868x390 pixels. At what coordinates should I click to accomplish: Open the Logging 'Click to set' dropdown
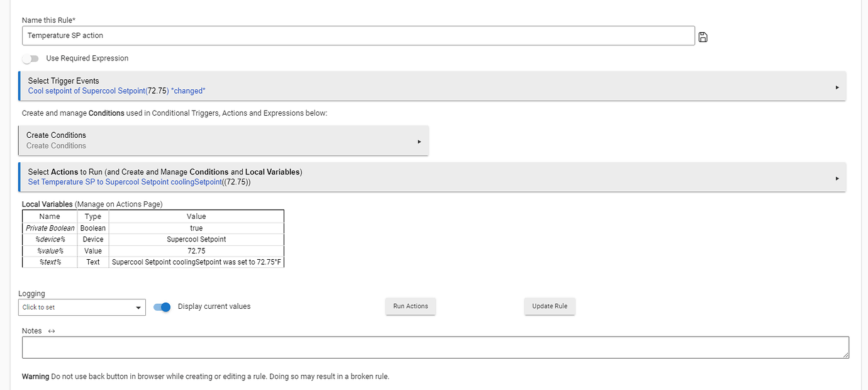pos(82,308)
